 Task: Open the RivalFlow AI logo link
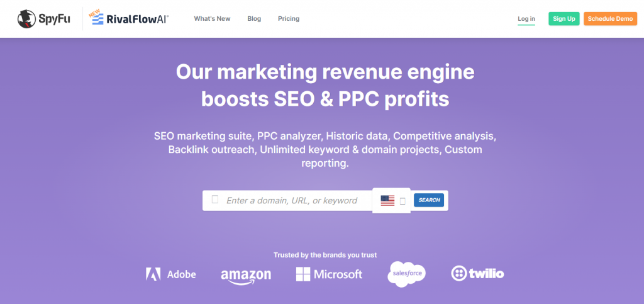[x=128, y=19]
